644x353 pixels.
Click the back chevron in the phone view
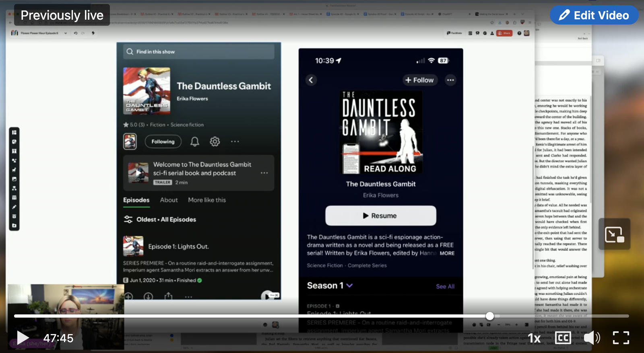coord(311,80)
